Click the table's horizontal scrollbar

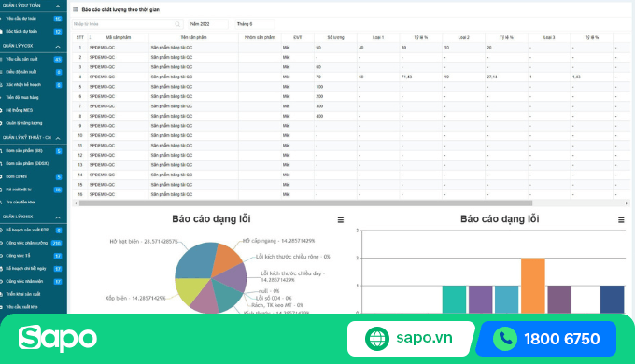coord(305,203)
